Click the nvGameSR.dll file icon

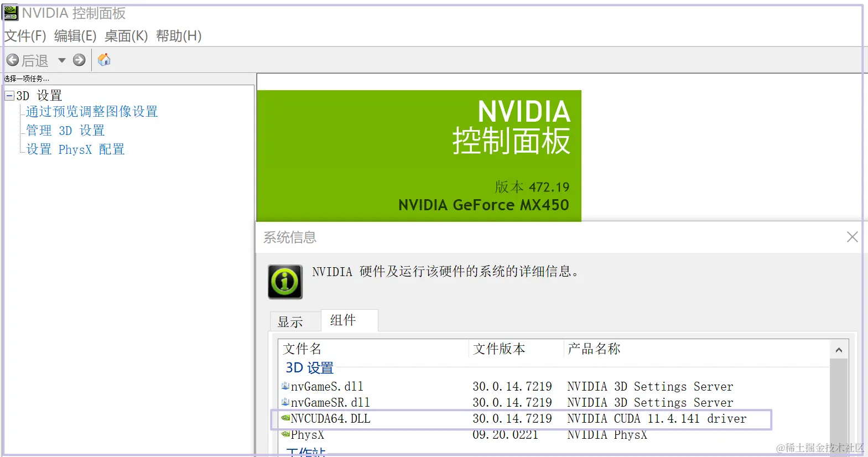(x=285, y=402)
